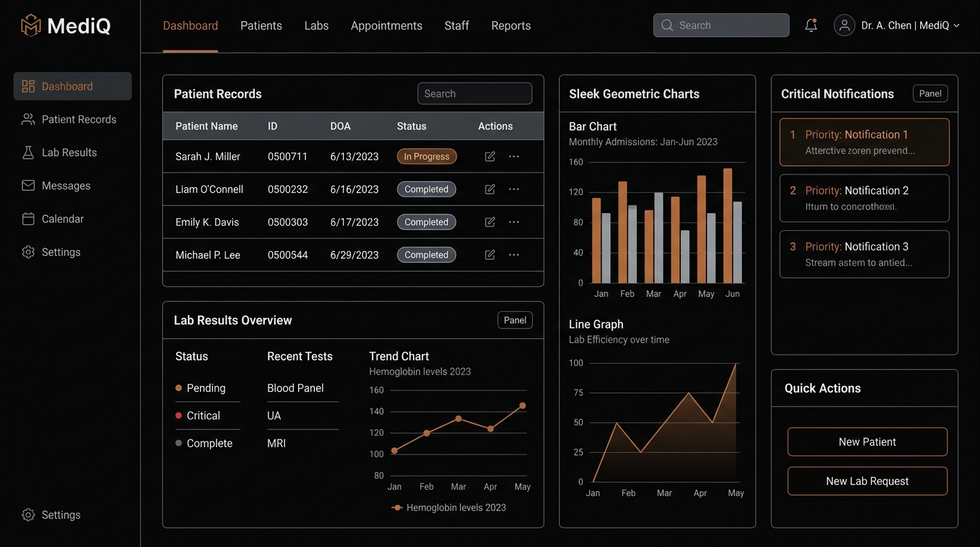
Task: Open more actions for Michael P. Lee
Action: click(514, 255)
